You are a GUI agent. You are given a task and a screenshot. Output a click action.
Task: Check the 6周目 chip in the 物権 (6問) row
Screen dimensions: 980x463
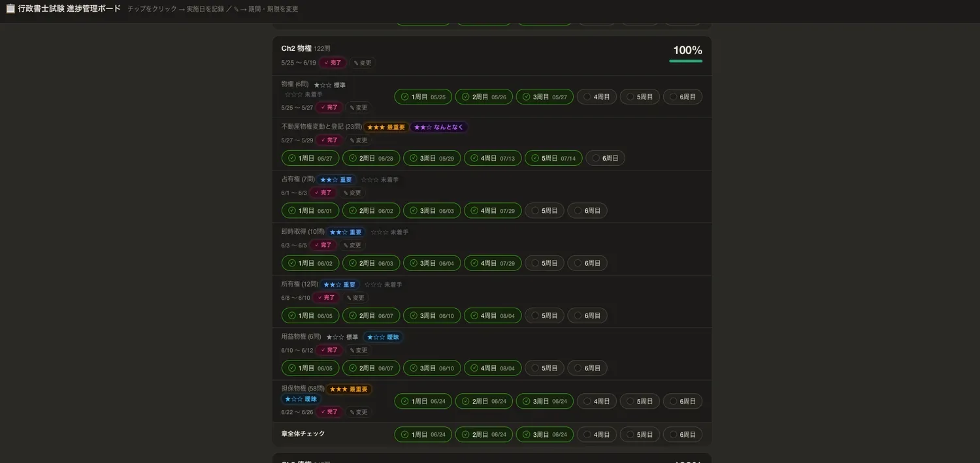pyautogui.click(x=683, y=97)
